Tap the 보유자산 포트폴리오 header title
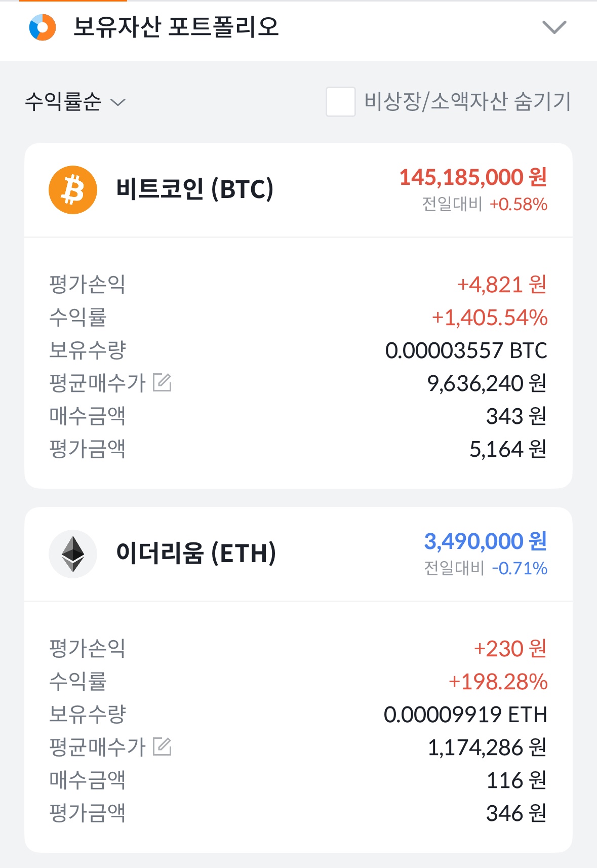This screenshot has height=868, width=597. [x=176, y=27]
